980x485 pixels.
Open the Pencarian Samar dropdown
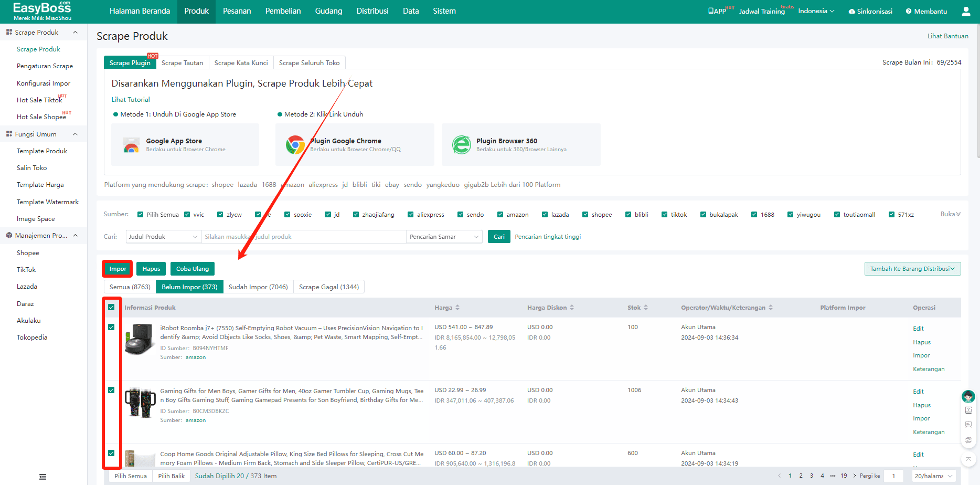coord(444,237)
